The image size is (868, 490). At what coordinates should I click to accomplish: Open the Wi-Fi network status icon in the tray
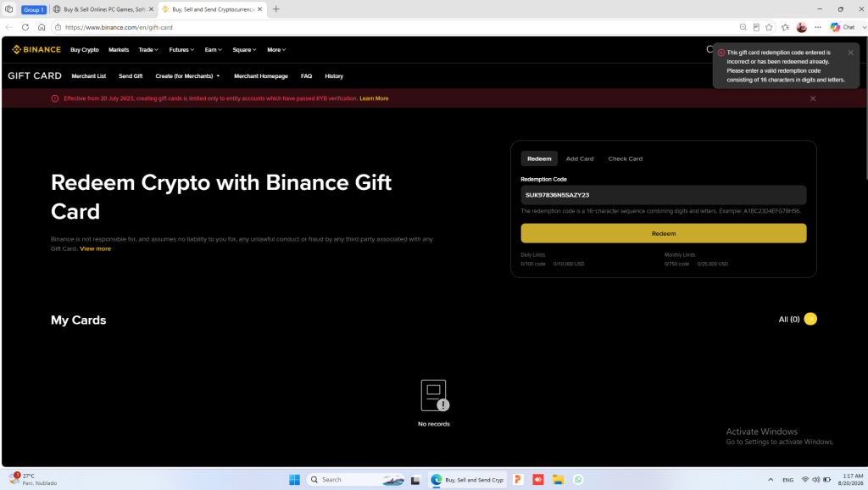click(x=805, y=480)
